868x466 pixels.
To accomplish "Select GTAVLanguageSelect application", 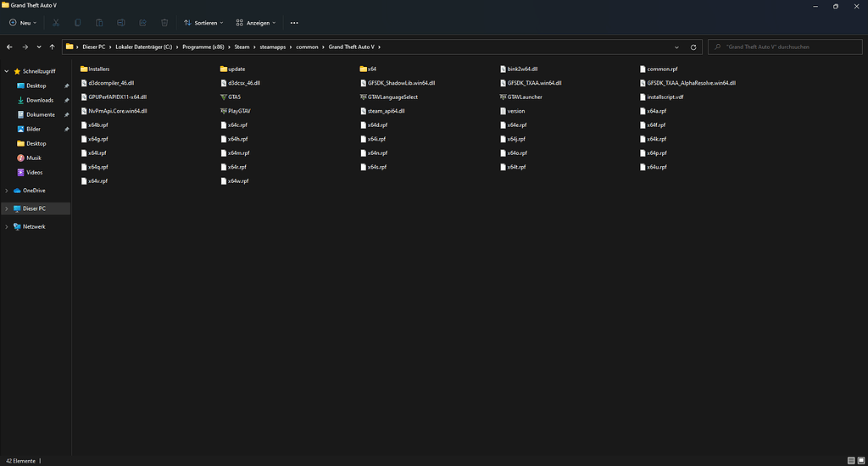I will [x=388, y=97].
